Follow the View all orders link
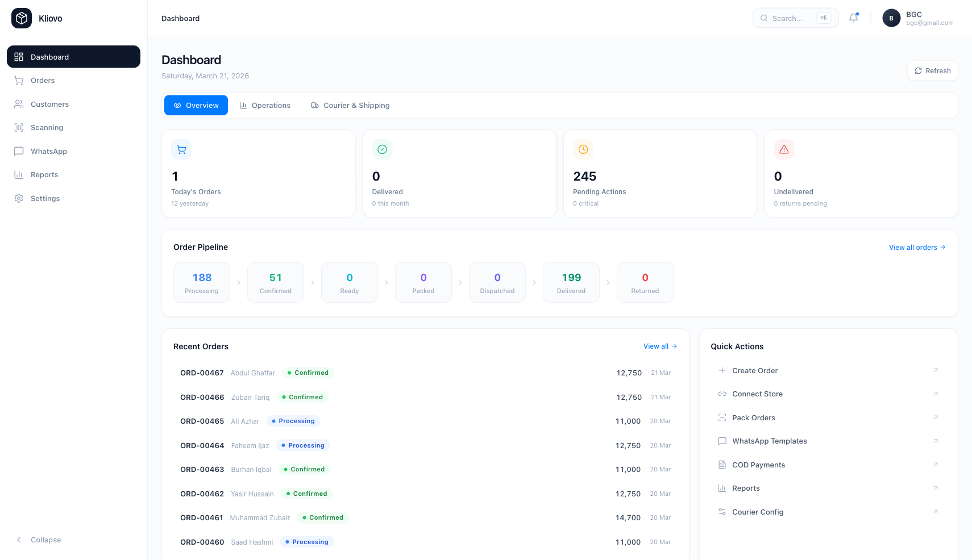 coord(917,248)
